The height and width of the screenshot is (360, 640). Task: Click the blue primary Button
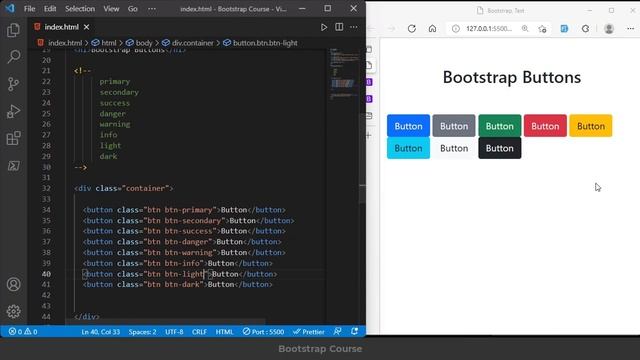tap(408, 126)
